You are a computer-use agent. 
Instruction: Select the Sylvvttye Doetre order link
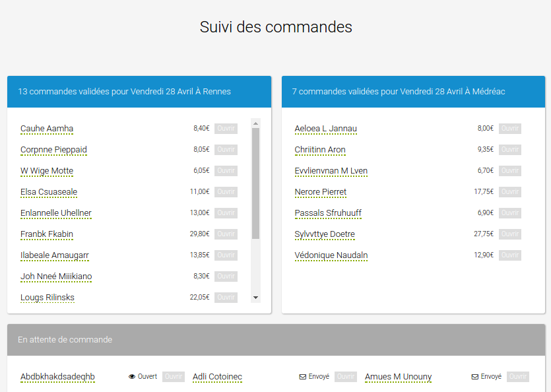coord(324,234)
